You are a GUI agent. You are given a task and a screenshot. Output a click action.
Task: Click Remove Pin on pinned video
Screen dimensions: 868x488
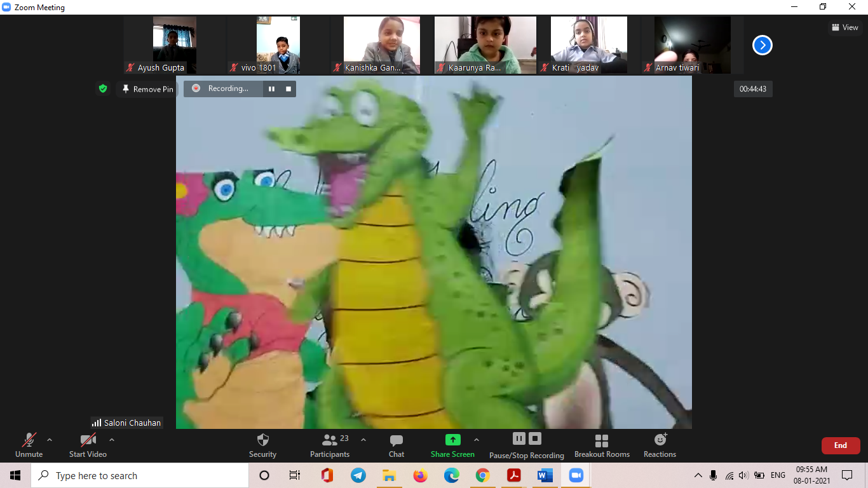[147, 90]
